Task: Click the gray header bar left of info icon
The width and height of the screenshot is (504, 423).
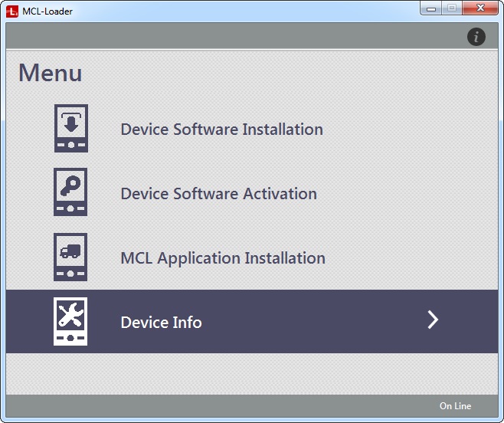Action: (230, 36)
